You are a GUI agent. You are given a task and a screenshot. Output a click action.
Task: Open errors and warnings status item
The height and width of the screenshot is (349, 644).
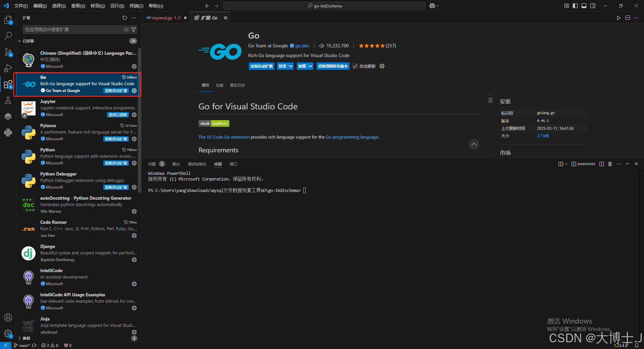pyautogui.click(x=50, y=345)
